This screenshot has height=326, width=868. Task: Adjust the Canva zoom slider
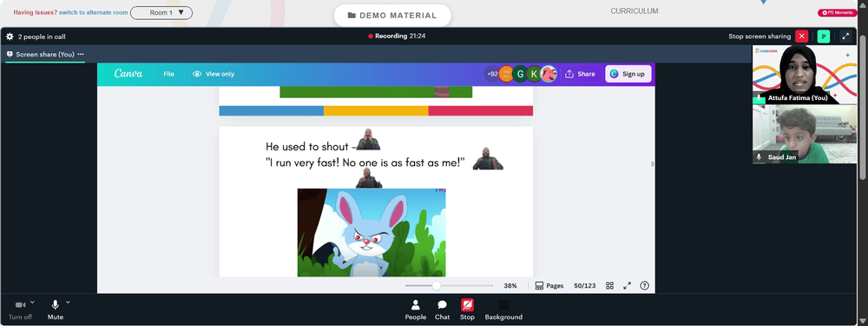click(x=437, y=285)
